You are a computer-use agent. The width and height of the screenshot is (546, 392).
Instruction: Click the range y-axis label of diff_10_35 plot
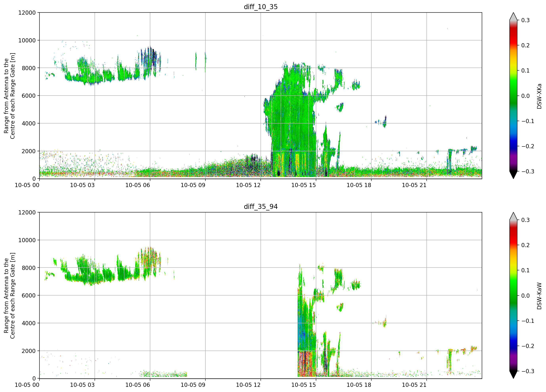(x=9, y=96)
